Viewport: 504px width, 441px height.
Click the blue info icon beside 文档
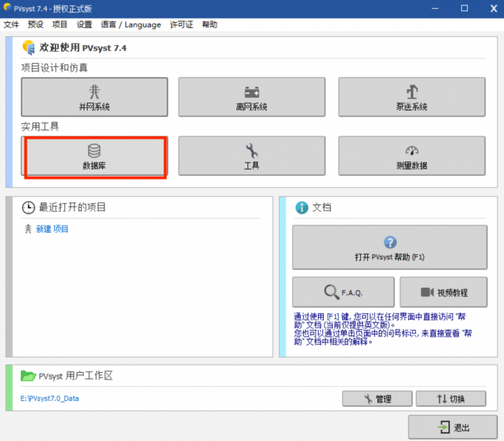tap(302, 208)
